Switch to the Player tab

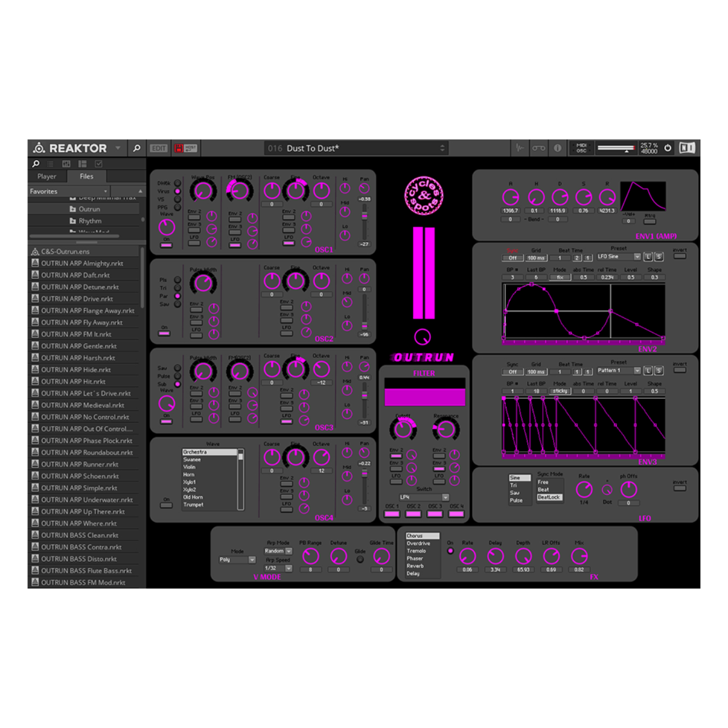point(47,177)
